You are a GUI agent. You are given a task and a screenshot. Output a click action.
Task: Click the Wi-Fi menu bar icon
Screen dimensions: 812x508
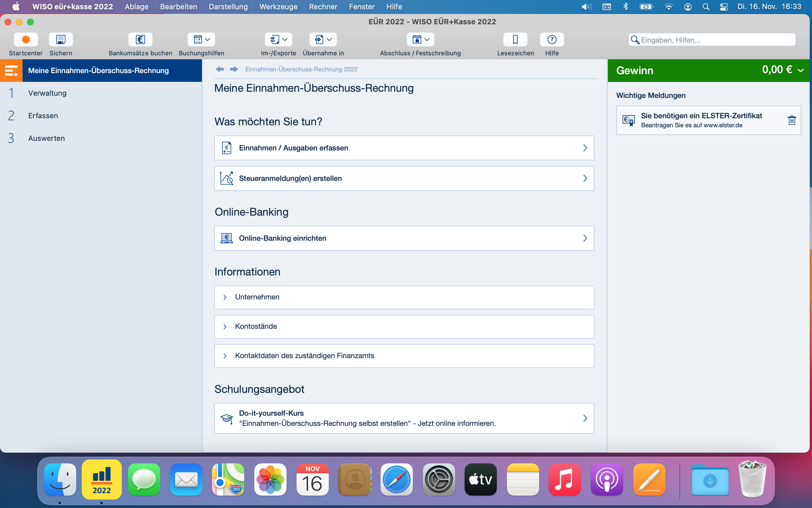point(668,7)
